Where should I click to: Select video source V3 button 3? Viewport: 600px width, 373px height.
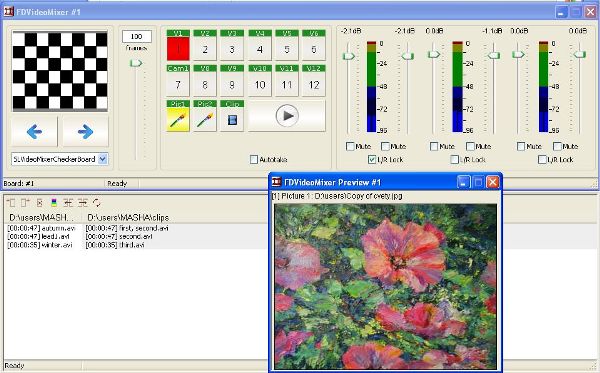click(232, 45)
